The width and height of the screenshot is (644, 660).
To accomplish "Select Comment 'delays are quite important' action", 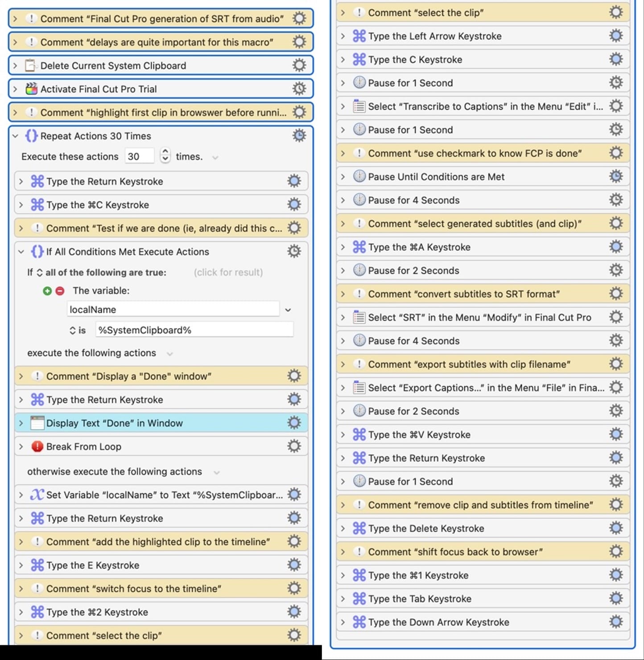I will click(x=161, y=42).
